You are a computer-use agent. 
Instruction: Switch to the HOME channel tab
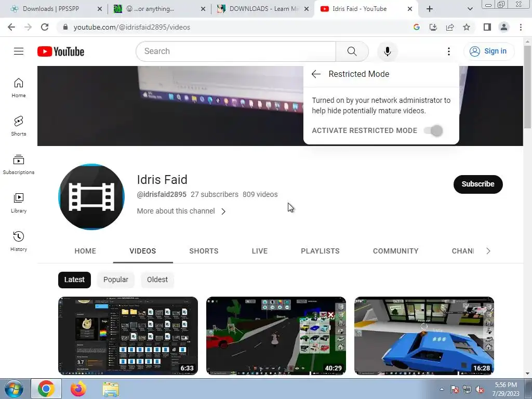85,251
